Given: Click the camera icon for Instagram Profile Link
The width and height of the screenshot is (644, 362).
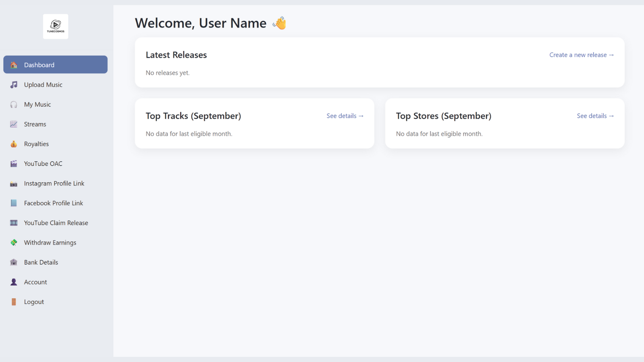Looking at the screenshot, I should point(14,184).
